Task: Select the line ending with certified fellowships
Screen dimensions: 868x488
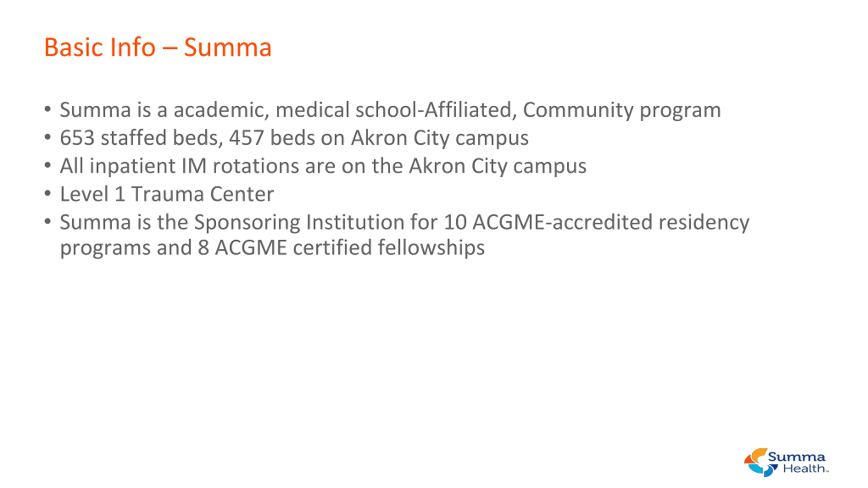Action: [272, 247]
